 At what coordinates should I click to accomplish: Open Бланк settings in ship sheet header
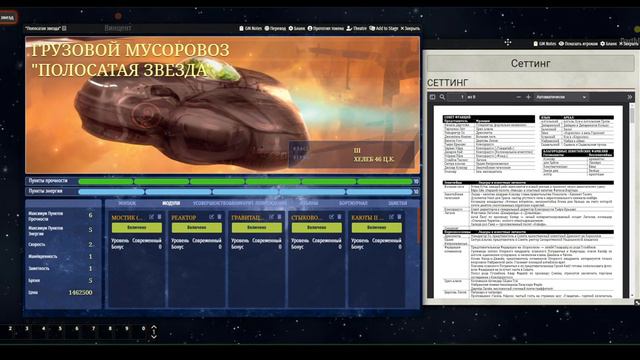(297, 28)
